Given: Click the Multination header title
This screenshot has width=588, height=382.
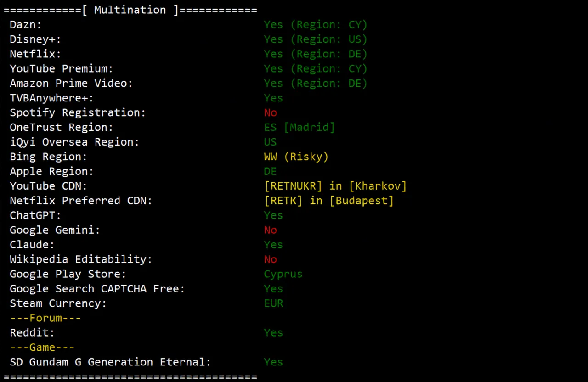Looking at the screenshot, I should [x=130, y=10].
